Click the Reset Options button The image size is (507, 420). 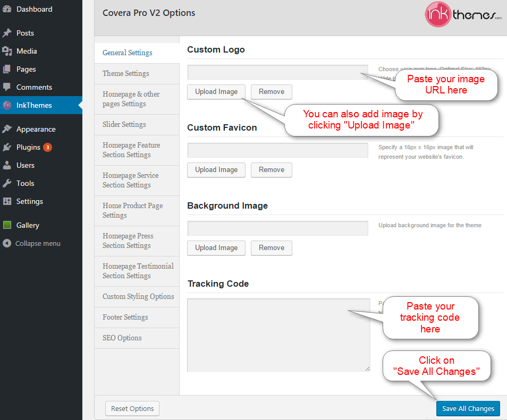pos(132,409)
